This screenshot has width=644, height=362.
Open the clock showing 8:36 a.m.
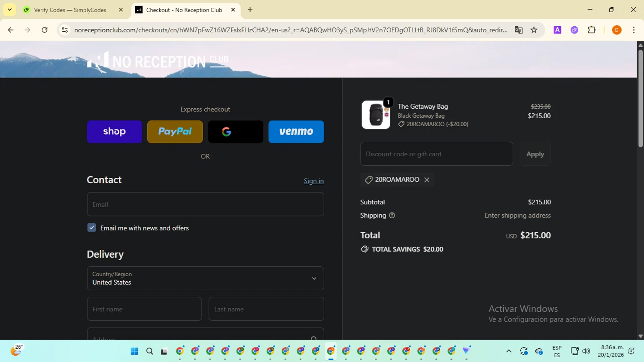(x=612, y=351)
